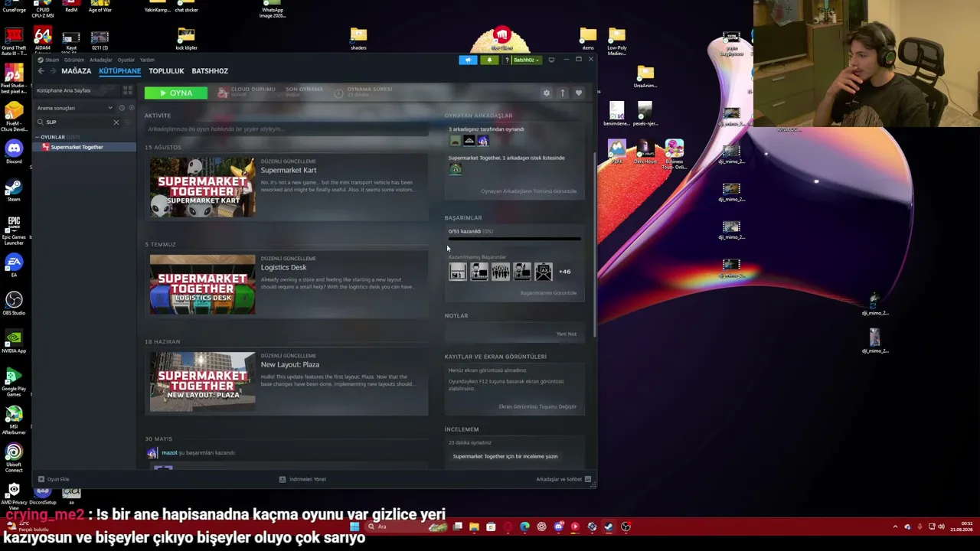Open the advanced filter options icon
Viewport: 980px width, 551px height.
129,122
